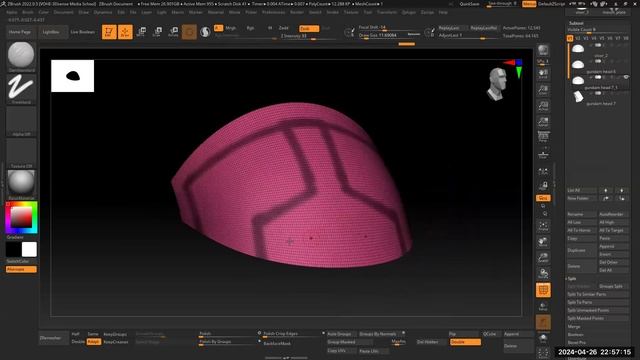The width and height of the screenshot is (640, 360).
Task: Click the Actual size icon
Action: tap(543, 106)
